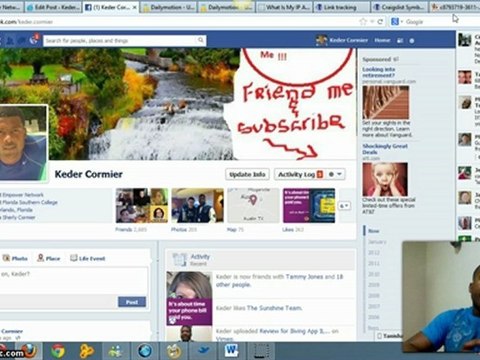
Task: Open The Sunshine Team link
Action: [274, 308]
